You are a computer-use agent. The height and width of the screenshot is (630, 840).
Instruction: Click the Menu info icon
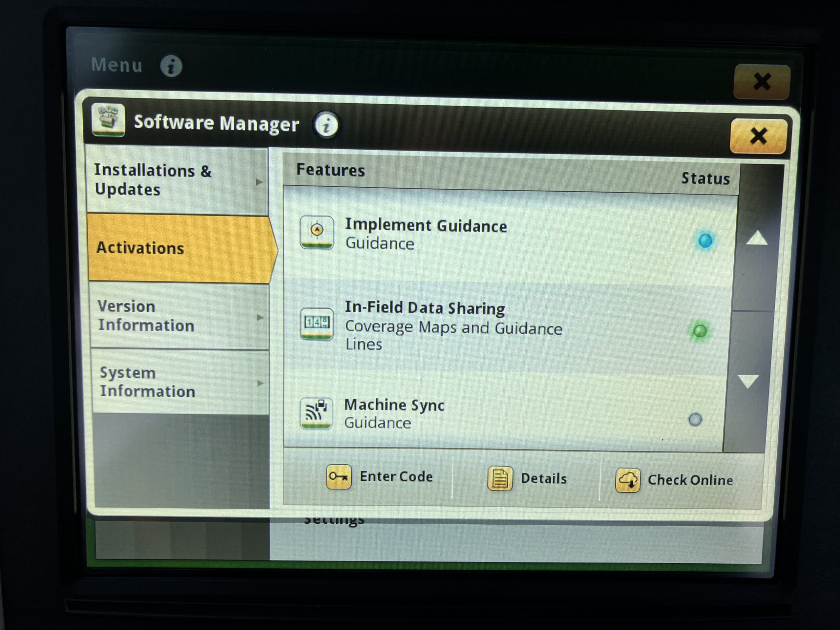[171, 66]
